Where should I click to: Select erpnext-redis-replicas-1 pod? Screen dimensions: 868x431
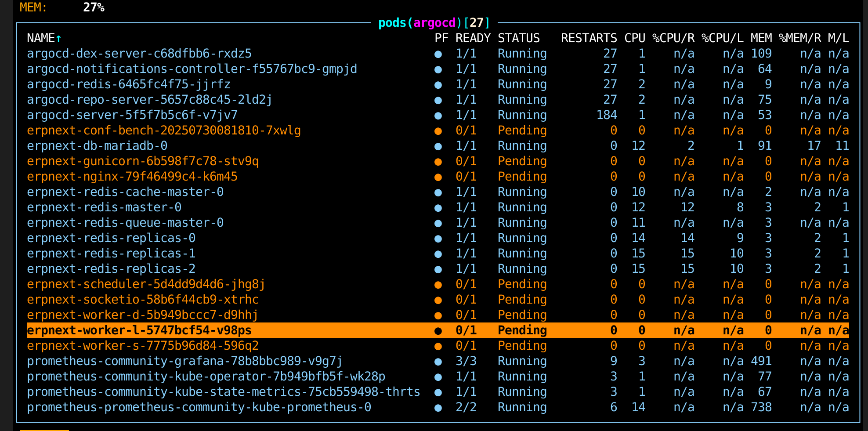click(x=438, y=254)
